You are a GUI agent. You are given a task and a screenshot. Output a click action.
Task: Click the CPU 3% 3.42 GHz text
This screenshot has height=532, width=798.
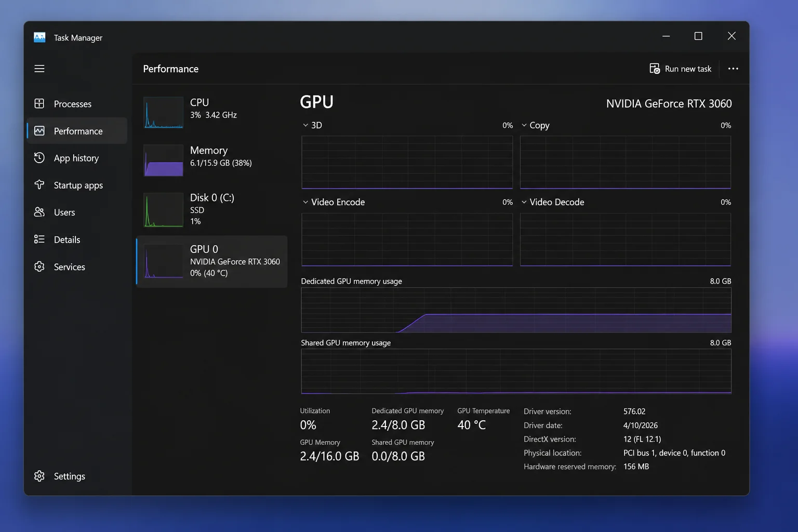point(214,115)
